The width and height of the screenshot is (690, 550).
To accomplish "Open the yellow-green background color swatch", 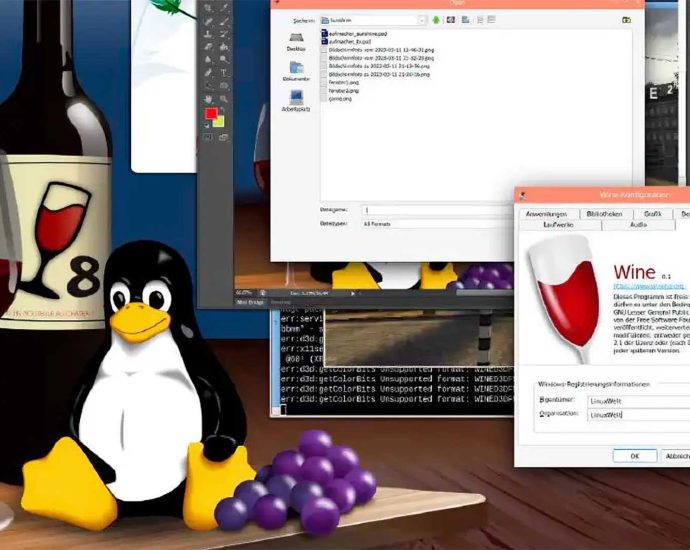I will pos(218,121).
